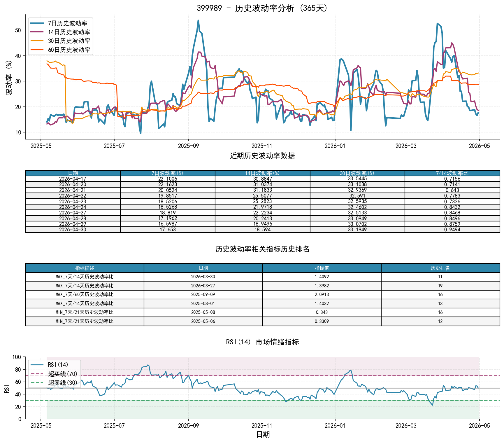Viewport: 504px width, 442px height.
Task: Click the ranking date '2026-03-30'
Action: point(203,277)
